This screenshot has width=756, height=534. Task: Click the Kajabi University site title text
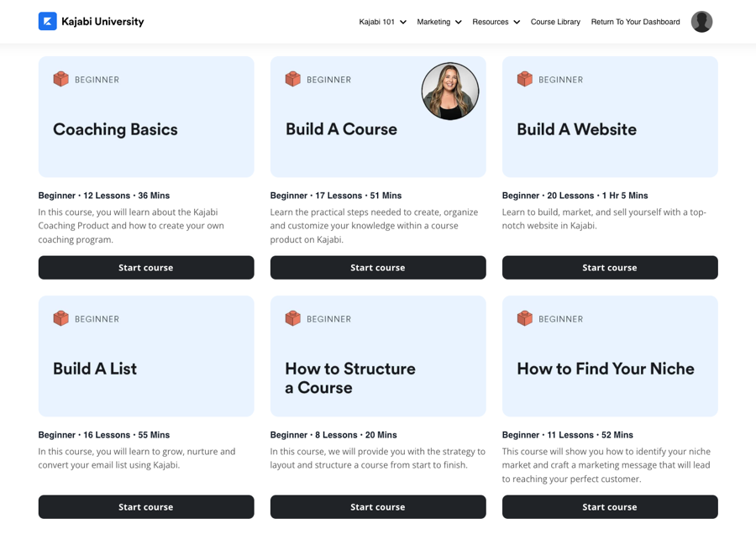pyautogui.click(x=102, y=22)
